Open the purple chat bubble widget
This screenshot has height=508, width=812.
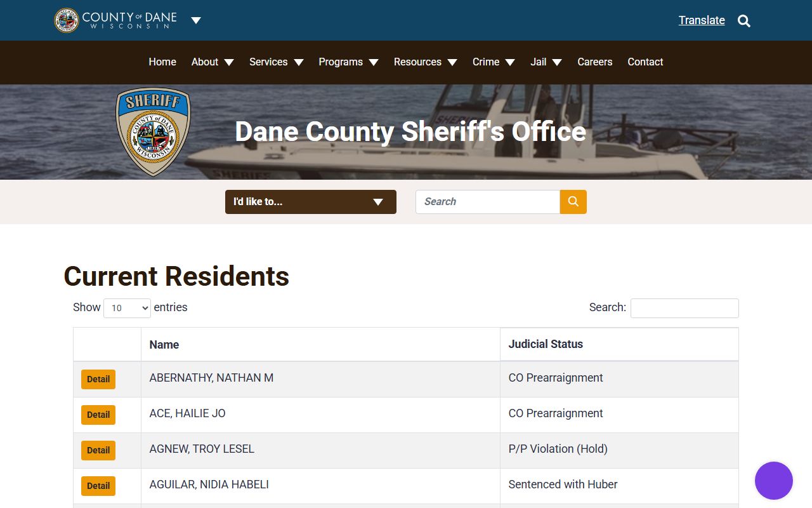(774, 481)
